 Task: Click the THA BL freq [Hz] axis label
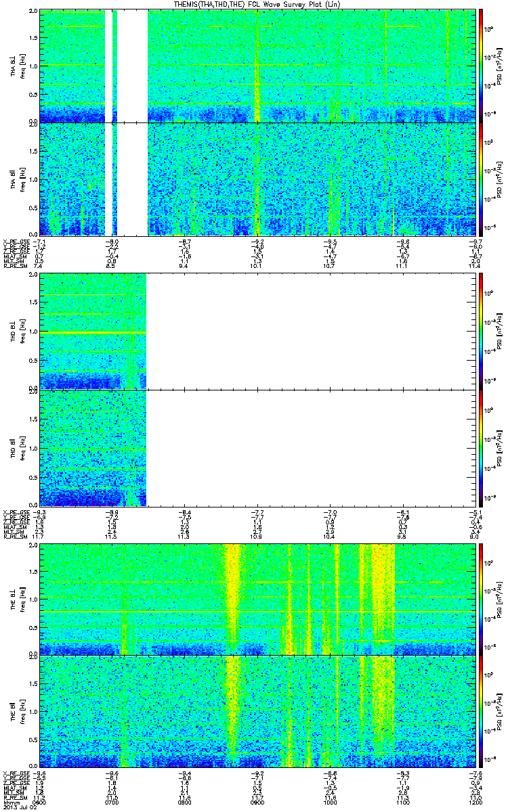[x=17, y=66]
